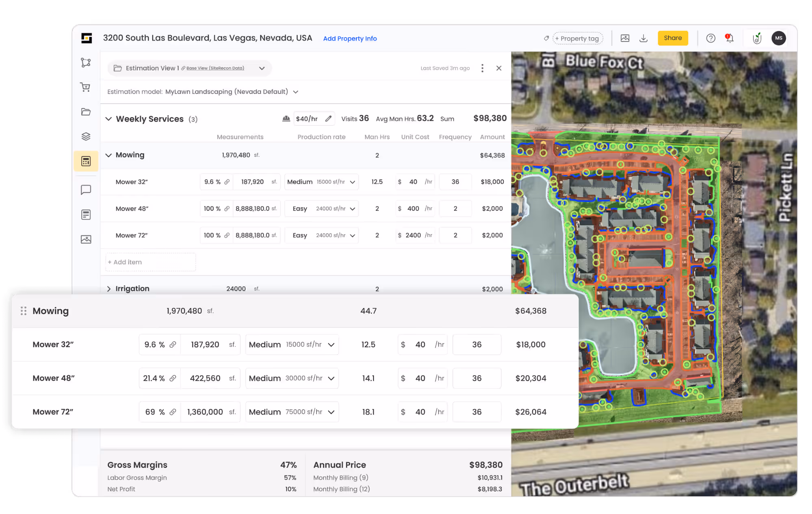Click link icon in top Mower 72" 100% row
This screenshot has width=812, height=514.
click(x=227, y=235)
